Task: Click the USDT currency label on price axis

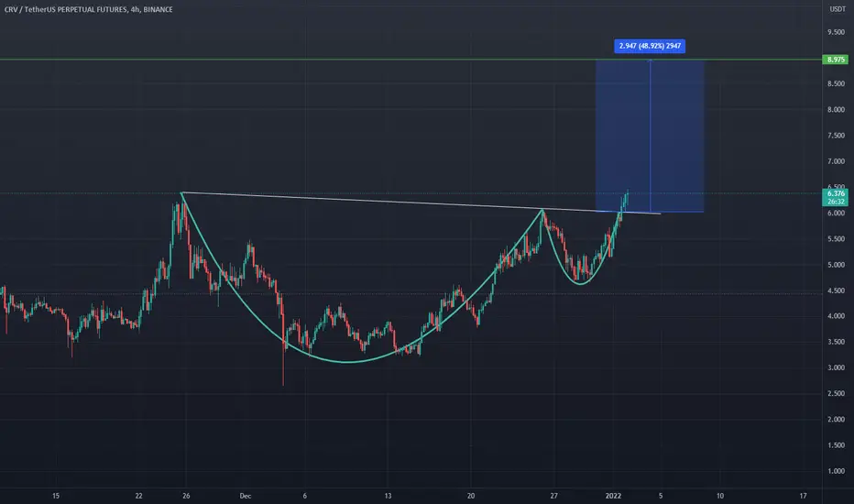Action: click(838, 9)
